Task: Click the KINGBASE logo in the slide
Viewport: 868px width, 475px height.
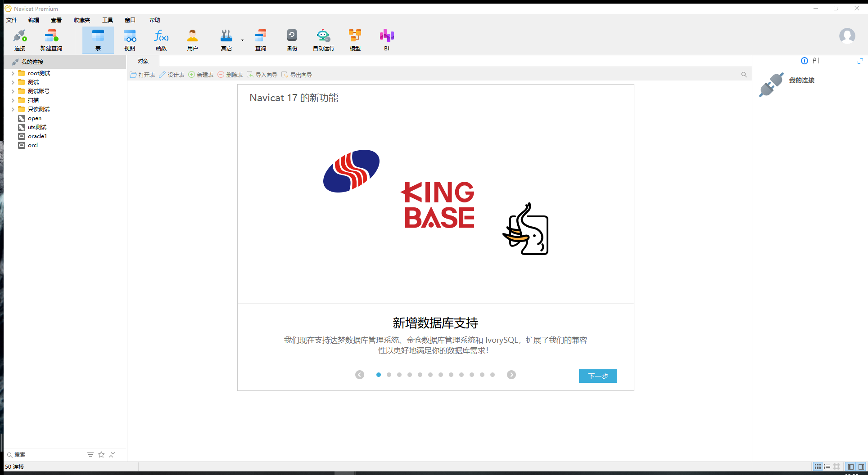Action: pos(438,205)
